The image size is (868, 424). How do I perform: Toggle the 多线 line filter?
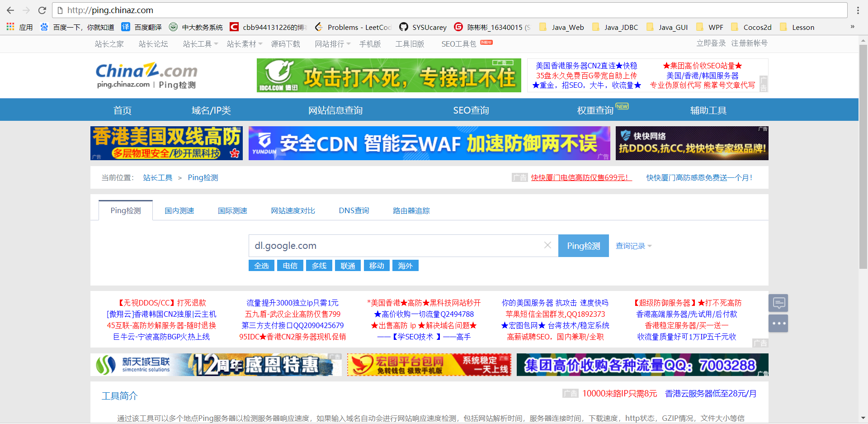click(319, 266)
